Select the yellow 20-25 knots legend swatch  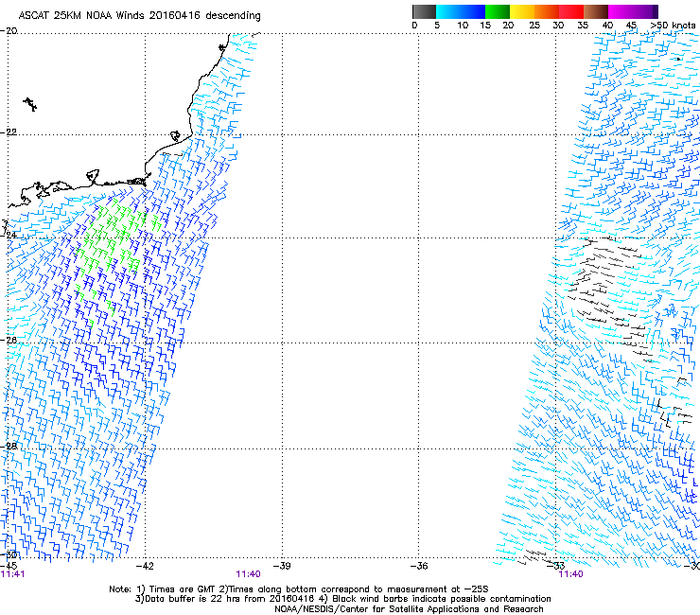(522, 11)
